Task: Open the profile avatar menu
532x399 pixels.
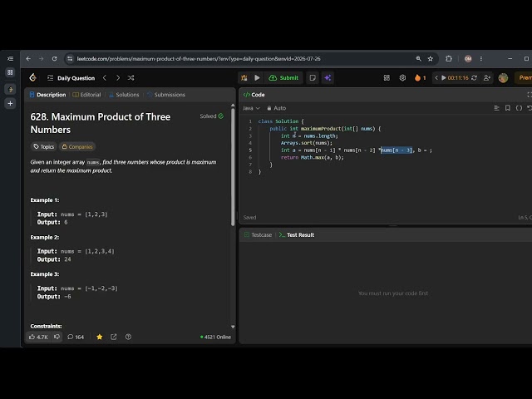Action: pos(503,77)
